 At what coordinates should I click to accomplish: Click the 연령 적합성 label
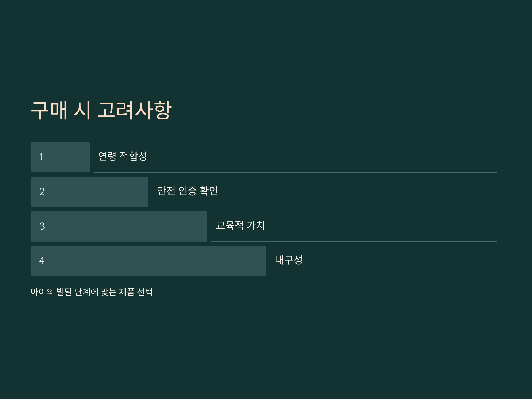pyautogui.click(x=123, y=156)
